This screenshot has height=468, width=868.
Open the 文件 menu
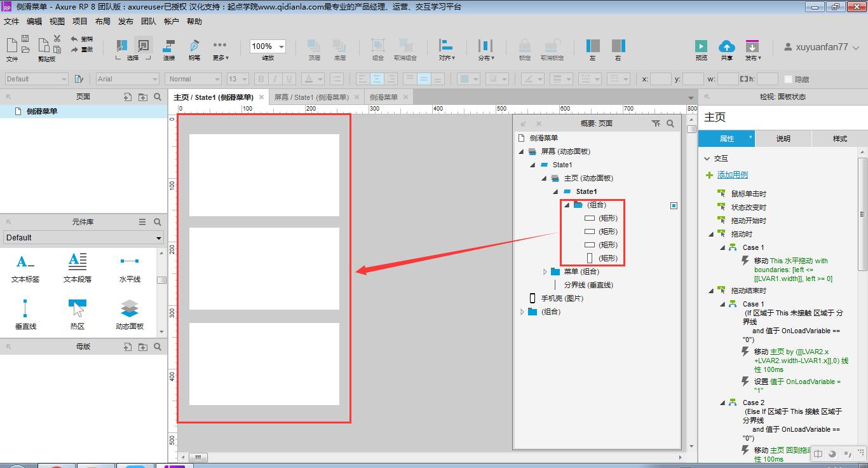[11, 22]
